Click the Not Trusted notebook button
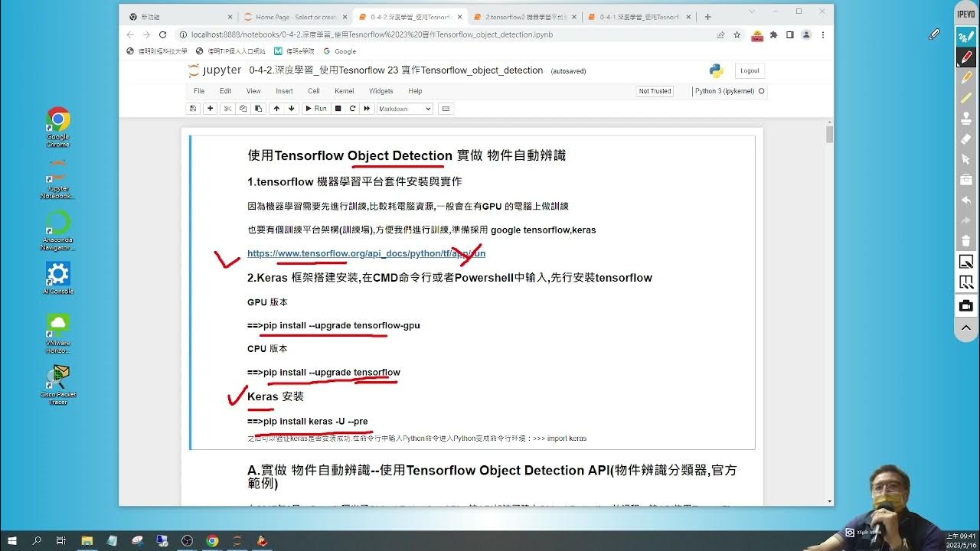Image resolution: width=980 pixels, height=551 pixels. tap(655, 91)
